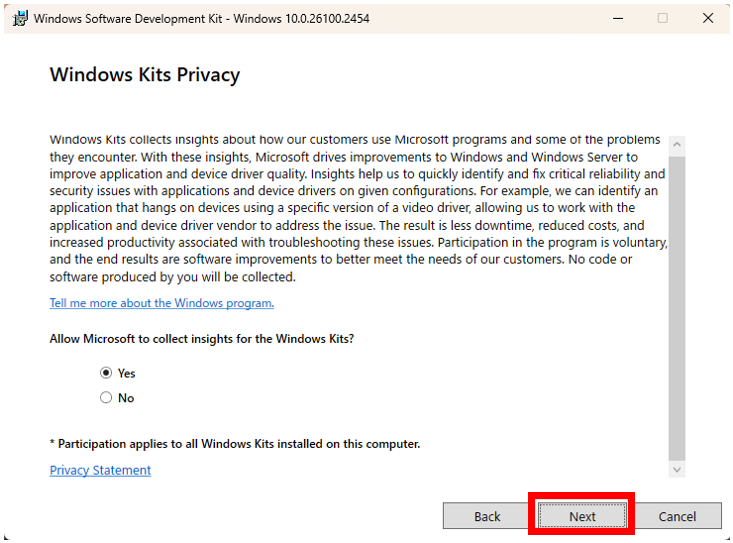Screen dimensions: 733x543
Task: Click the 'Windows Kits Privacy' heading
Action: pos(145,75)
